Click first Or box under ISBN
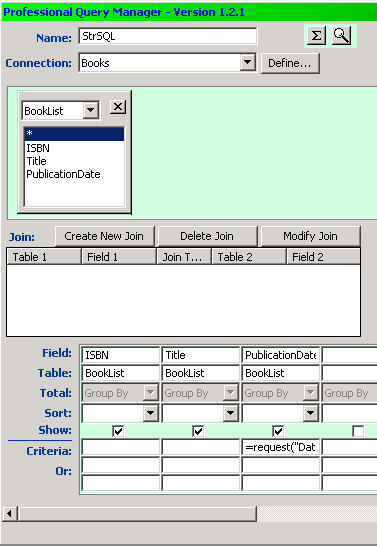The width and height of the screenshot is (377, 546). coord(120,465)
